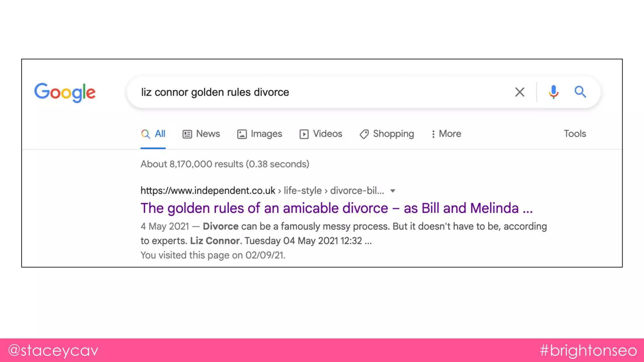Image resolution: width=644 pixels, height=362 pixels.
Task: Go to the Videos tab
Action: tap(327, 134)
